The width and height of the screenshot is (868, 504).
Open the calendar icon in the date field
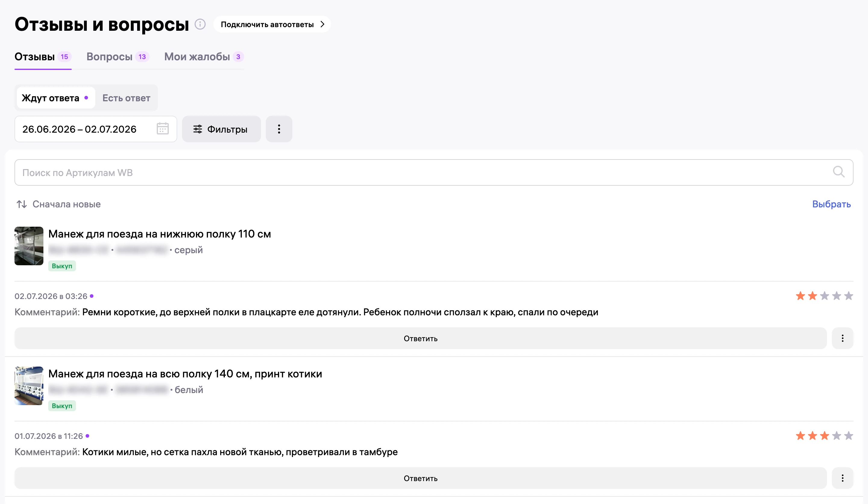pos(162,129)
